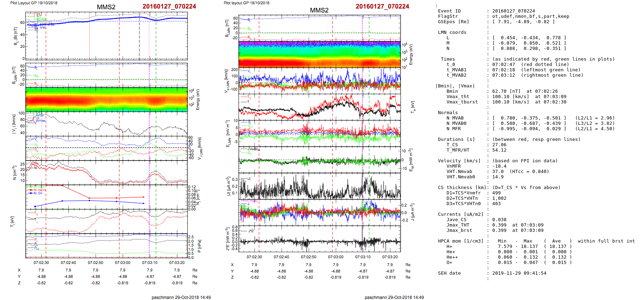Click the MMS2 title above the left plot

(106, 7)
